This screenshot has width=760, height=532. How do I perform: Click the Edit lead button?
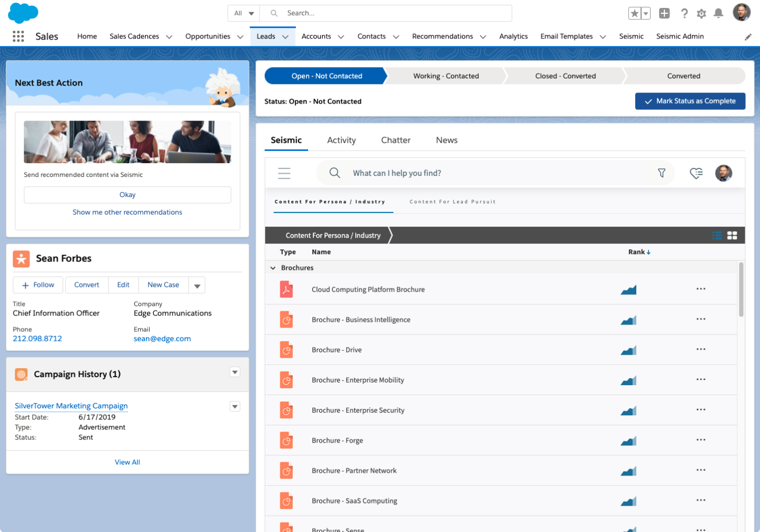click(123, 285)
